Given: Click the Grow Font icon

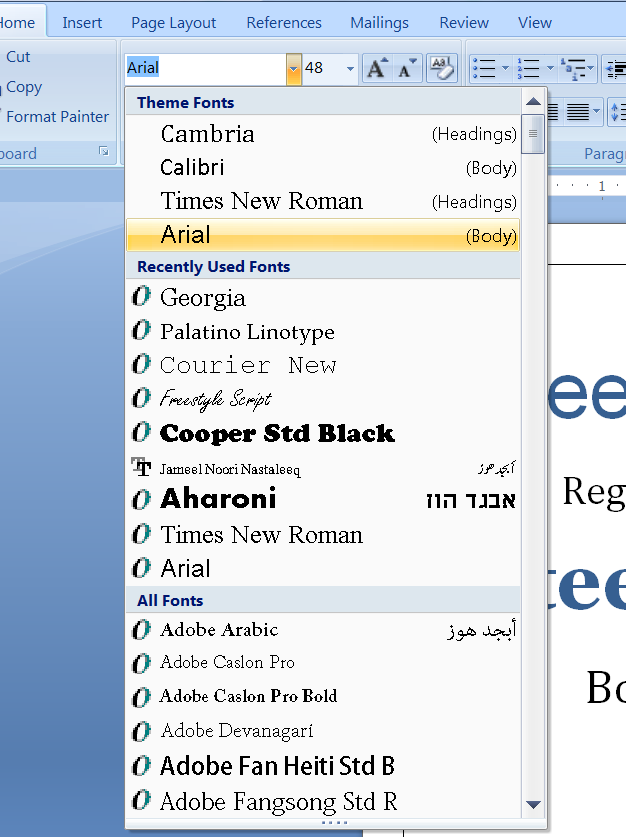Looking at the screenshot, I should pos(377,68).
